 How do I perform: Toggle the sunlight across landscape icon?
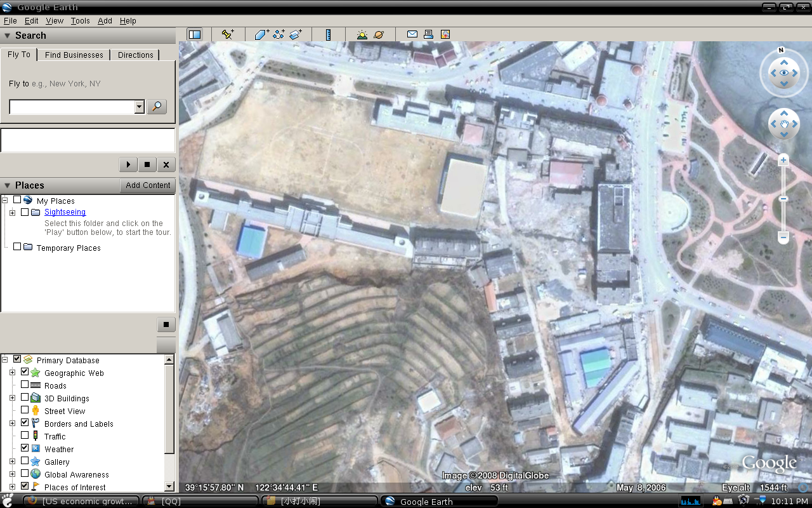click(x=362, y=34)
